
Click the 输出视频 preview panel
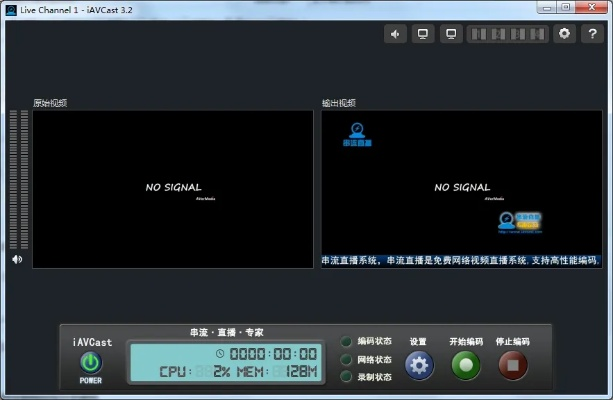click(461, 180)
